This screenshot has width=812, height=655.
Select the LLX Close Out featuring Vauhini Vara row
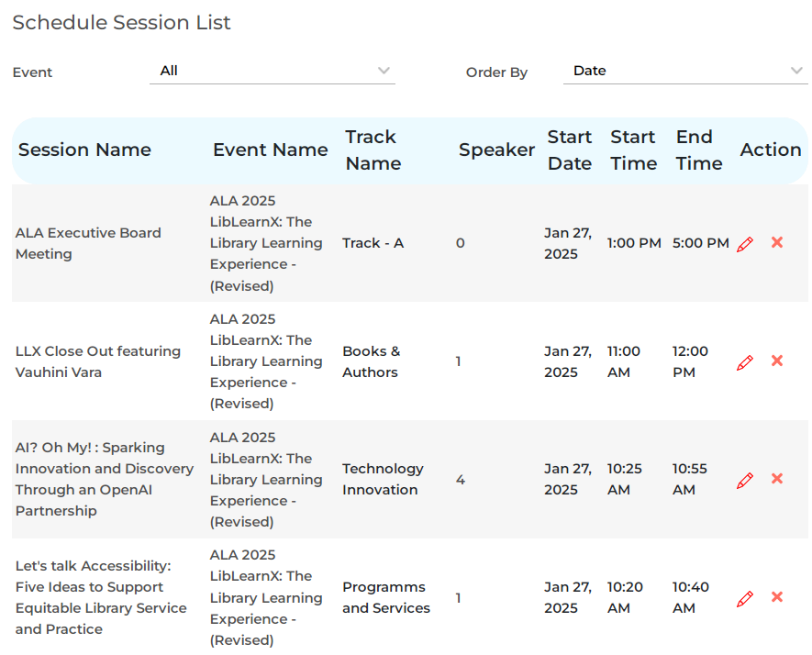click(98, 362)
